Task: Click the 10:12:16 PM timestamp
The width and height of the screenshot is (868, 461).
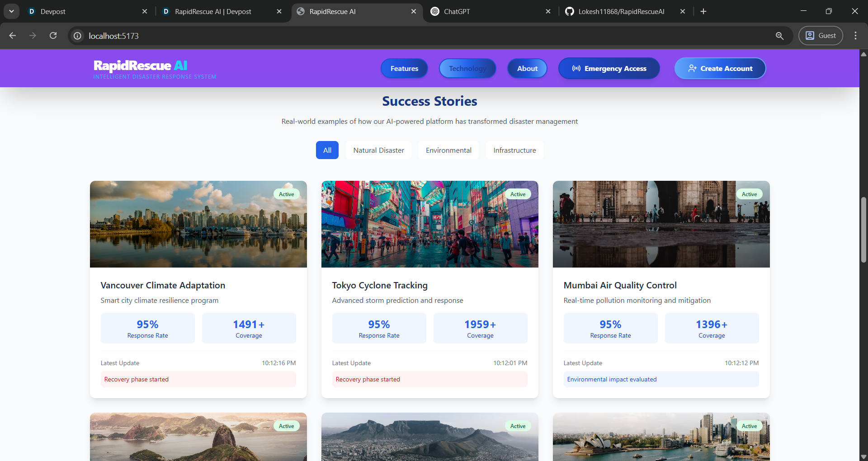Action: [x=279, y=363]
